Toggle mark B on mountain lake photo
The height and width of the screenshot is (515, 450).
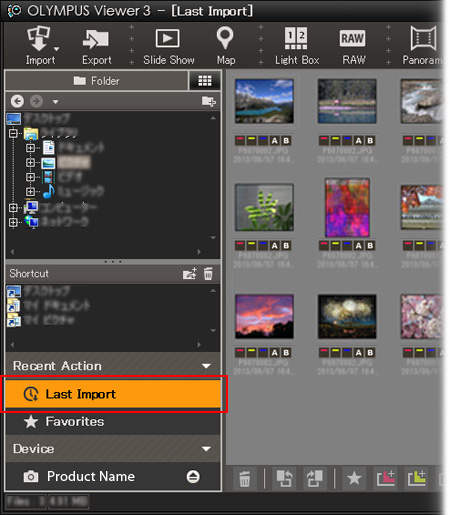(286, 140)
